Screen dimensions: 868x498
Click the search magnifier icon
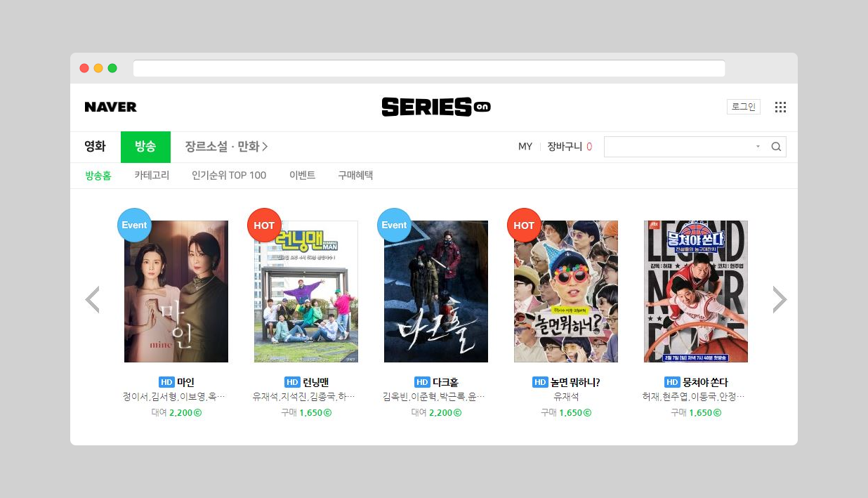coord(776,147)
